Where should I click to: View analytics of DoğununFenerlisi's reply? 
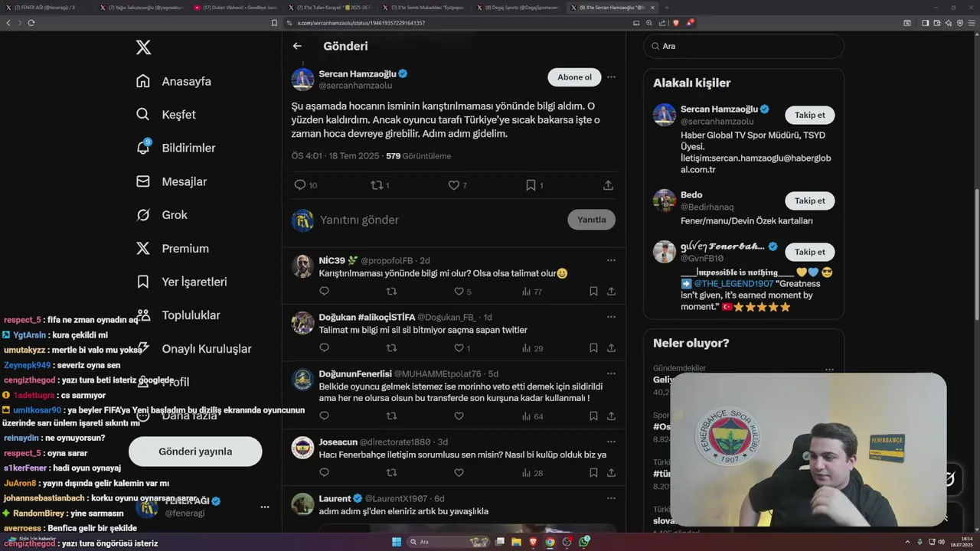(x=532, y=416)
